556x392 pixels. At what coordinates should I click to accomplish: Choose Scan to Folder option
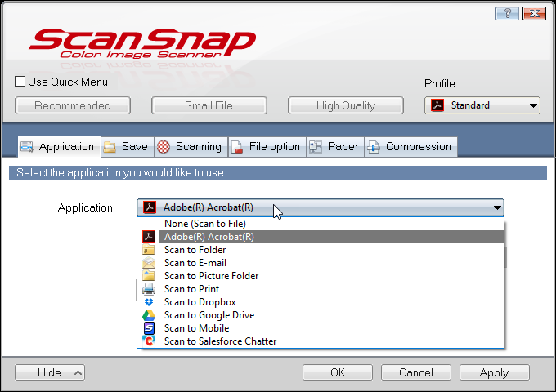321,250
